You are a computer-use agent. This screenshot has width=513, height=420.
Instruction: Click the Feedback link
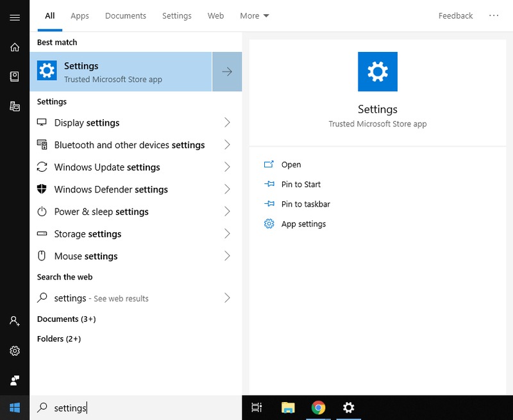pos(455,15)
